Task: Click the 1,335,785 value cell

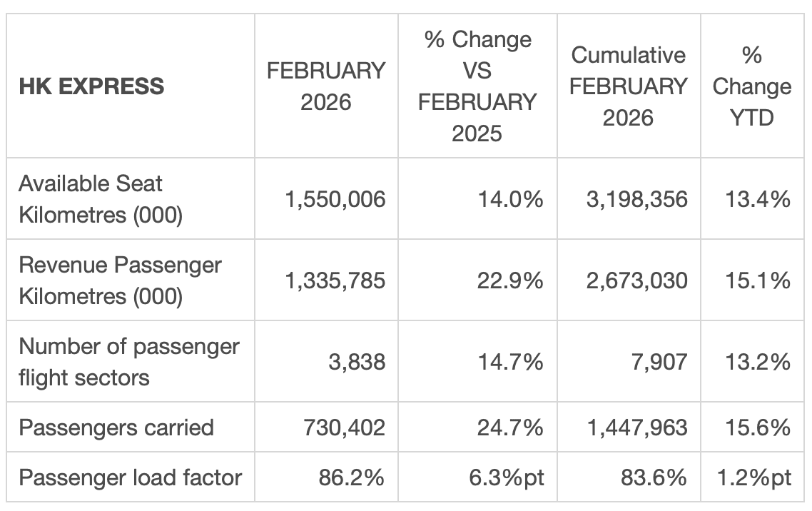Action: coord(335,280)
